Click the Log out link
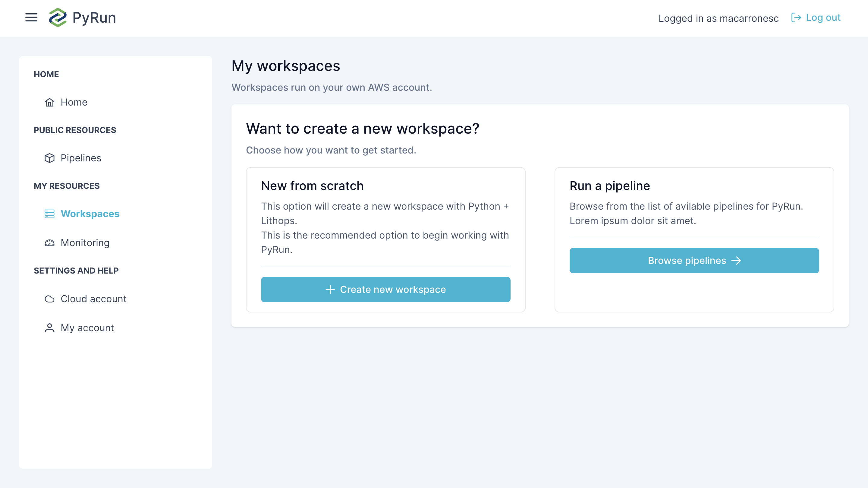 (x=823, y=17)
